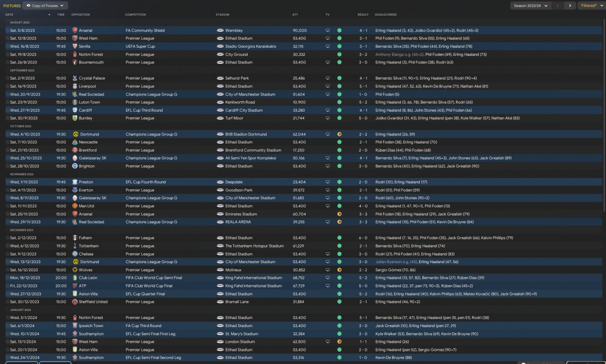Click the Bournemouth club badge
Viewport: 606px width, 364px height.
click(x=75, y=62)
